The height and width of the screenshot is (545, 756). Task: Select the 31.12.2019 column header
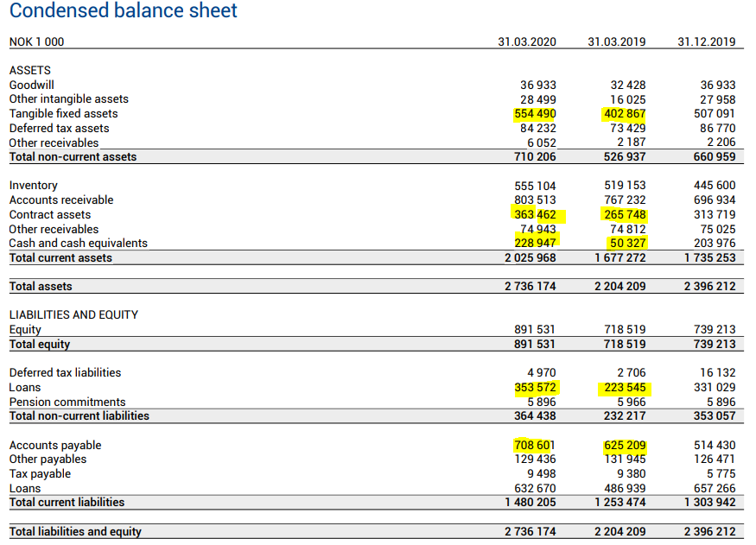pyautogui.click(x=707, y=42)
